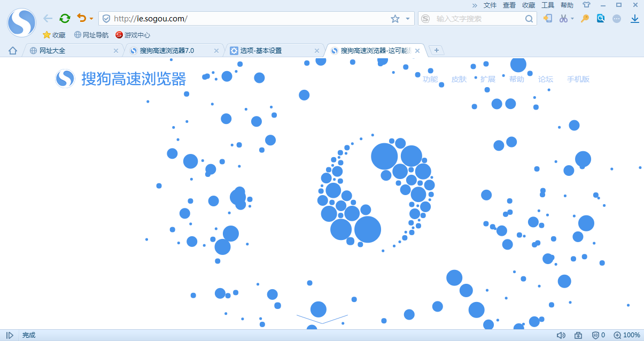Mute page sound with speaker icon

click(x=561, y=335)
